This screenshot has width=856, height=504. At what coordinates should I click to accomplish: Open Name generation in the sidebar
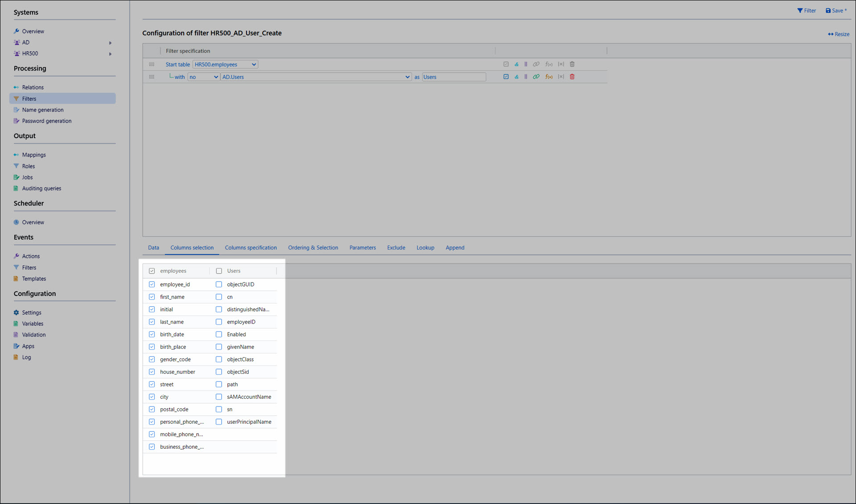click(43, 110)
